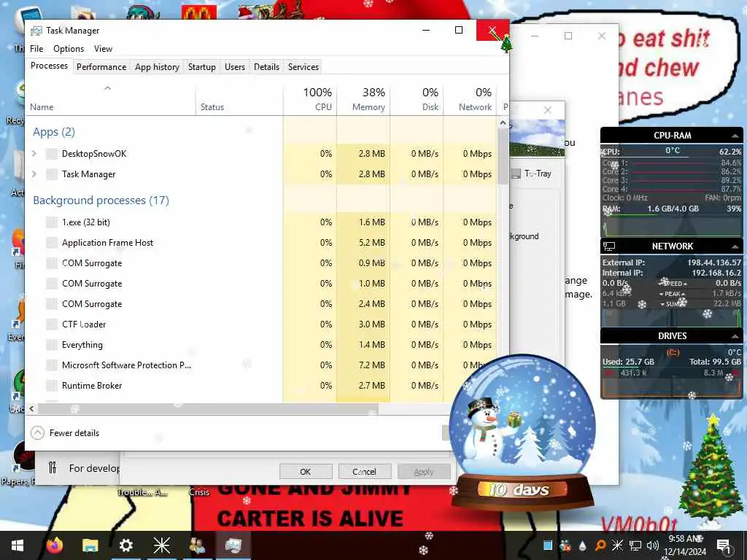Expand the Task Manager app row

34,174
